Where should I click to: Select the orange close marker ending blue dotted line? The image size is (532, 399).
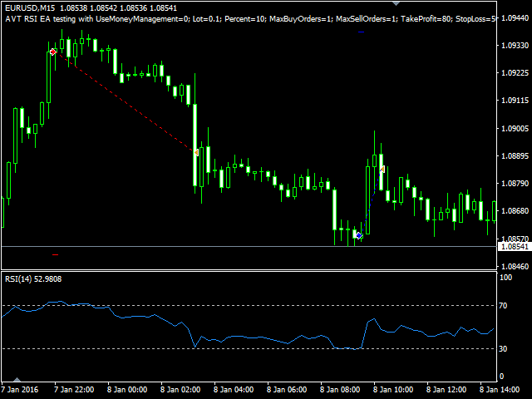click(382, 169)
